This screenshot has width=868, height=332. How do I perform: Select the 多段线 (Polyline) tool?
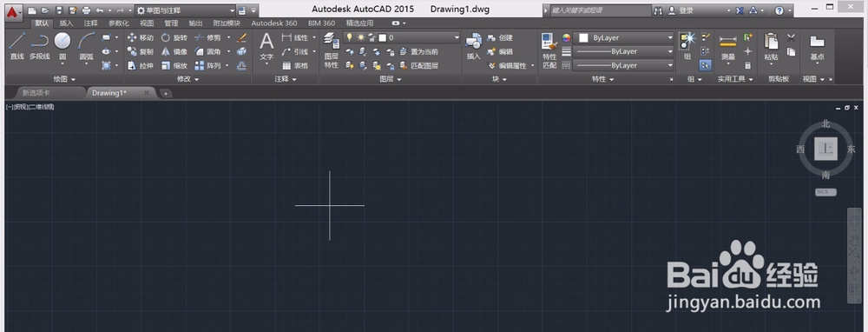coord(39,46)
